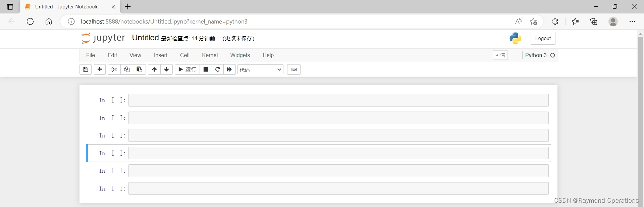Paste cells below icon
The image size is (644, 207).
[x=140, y=70]
